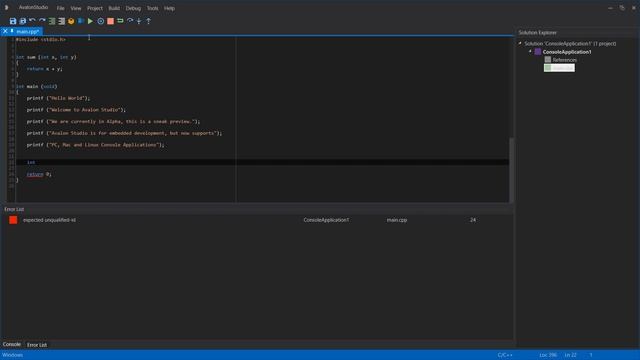Click the Error List panel header
The height and width of the screenshot is (360, 640).
tap(14, 209)
